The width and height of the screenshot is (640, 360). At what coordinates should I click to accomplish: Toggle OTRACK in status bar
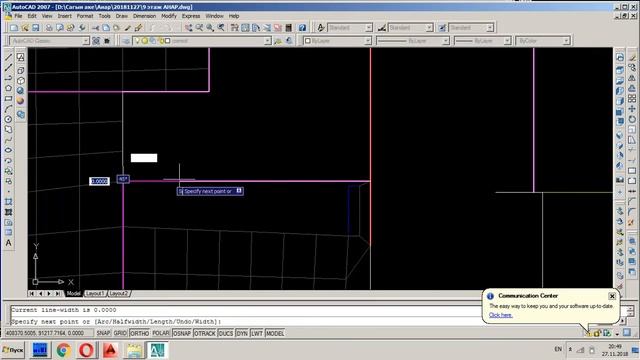[204, 333]
